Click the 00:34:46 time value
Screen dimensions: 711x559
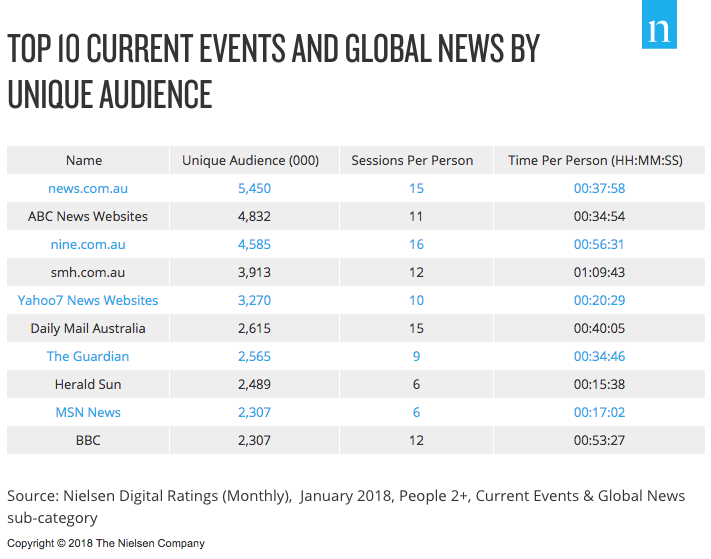(x=599, y=357)
